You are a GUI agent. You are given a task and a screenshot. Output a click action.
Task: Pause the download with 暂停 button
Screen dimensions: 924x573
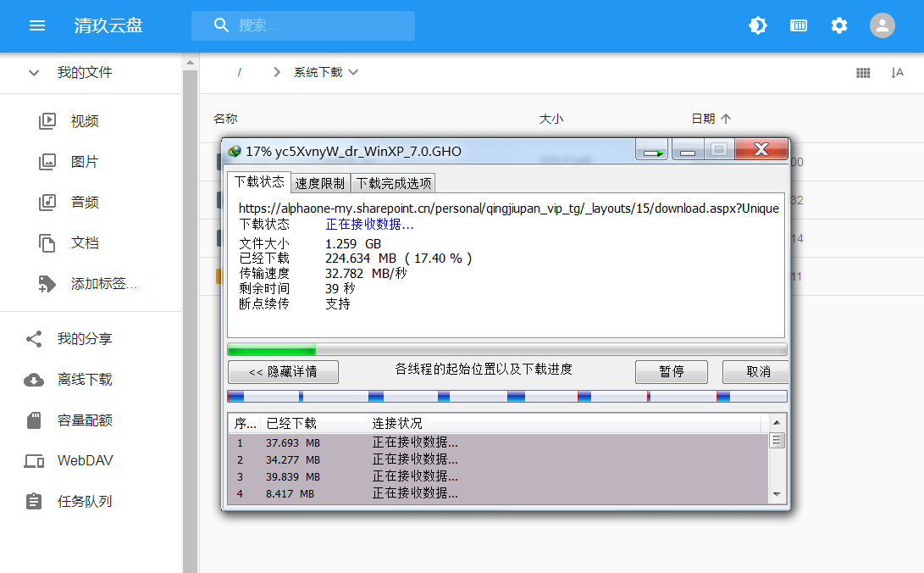(672, 371)
